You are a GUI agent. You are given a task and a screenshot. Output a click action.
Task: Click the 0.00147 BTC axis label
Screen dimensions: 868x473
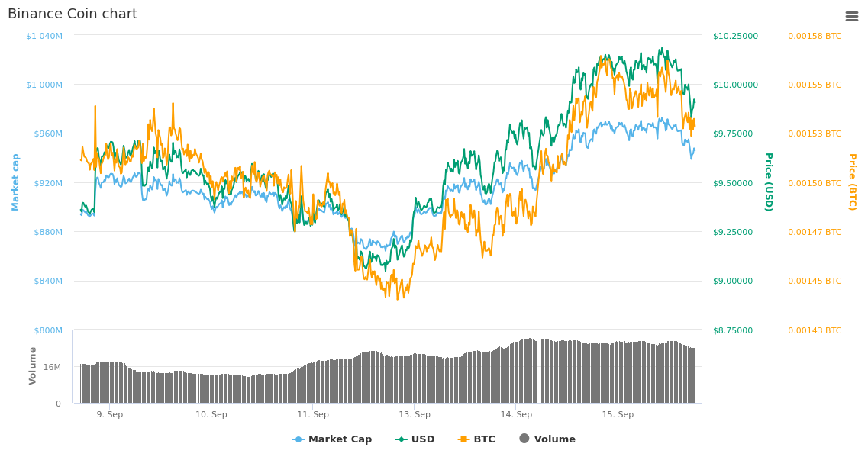point(815,232)
